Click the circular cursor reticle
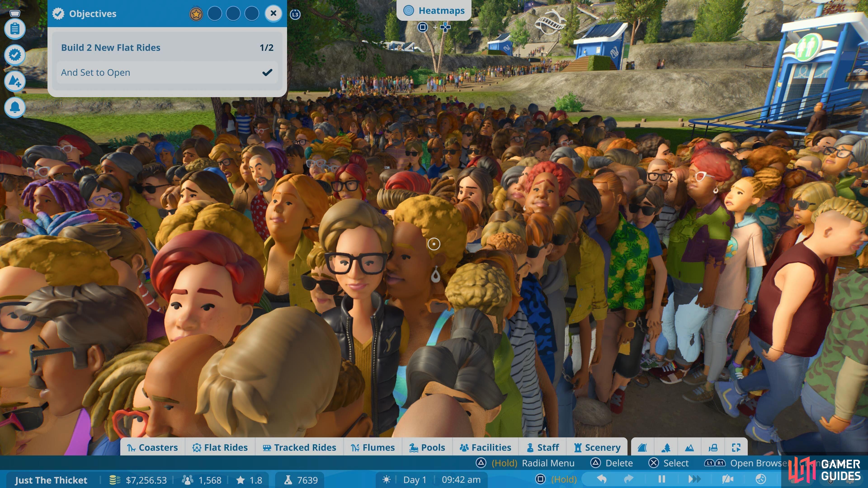868x488 pixels. pos(434,244)
